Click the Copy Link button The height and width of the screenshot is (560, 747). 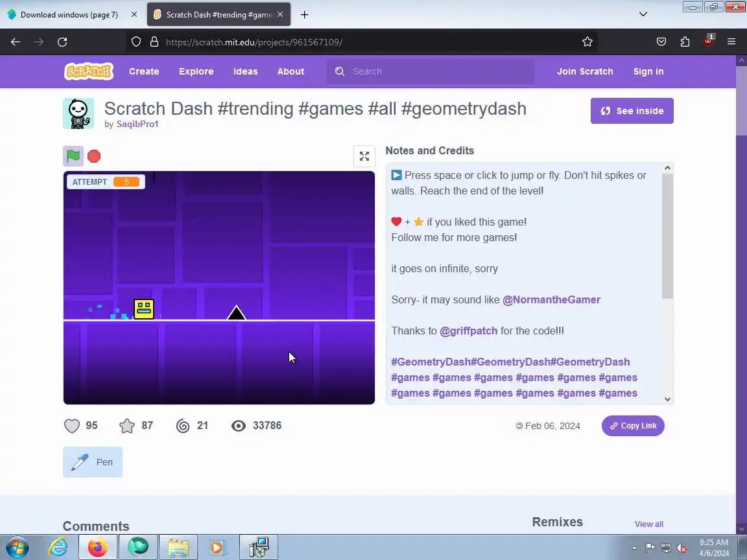tap(633, 426)
